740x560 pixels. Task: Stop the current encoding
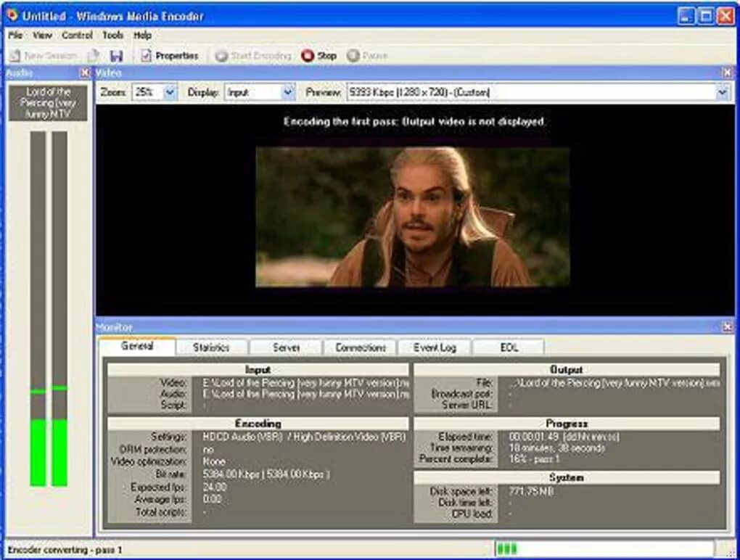pyautogui.click(x=319, y=55)
